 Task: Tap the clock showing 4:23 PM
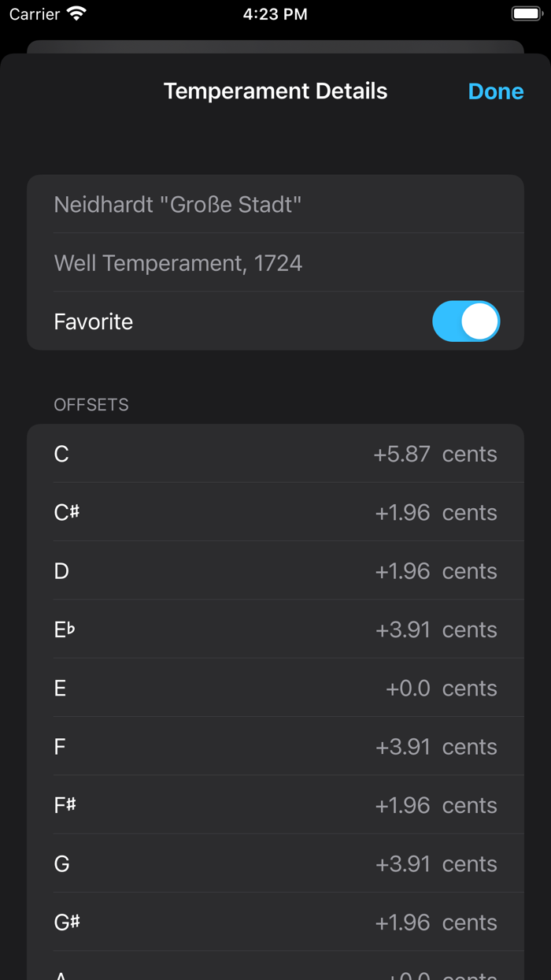pos(275,13)
